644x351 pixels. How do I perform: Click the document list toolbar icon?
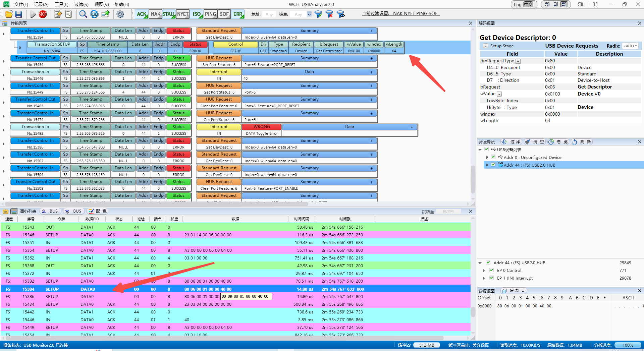click(68, 14)
